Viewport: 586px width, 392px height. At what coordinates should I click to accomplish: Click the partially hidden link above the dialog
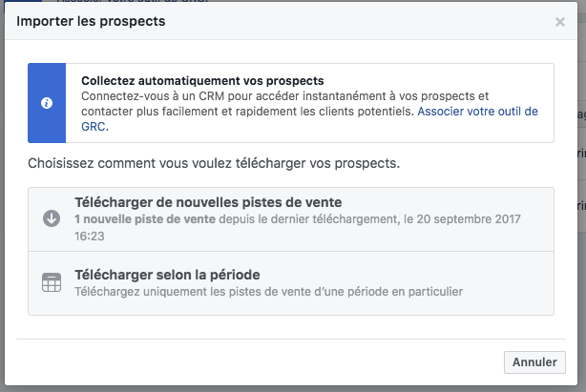pos(133,1)
